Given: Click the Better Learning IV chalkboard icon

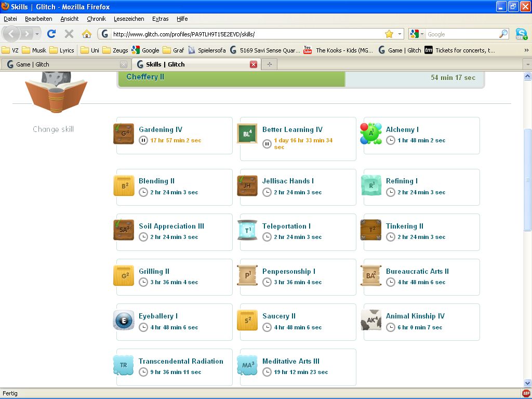Looking at the screenshot, I should (247, 134).
